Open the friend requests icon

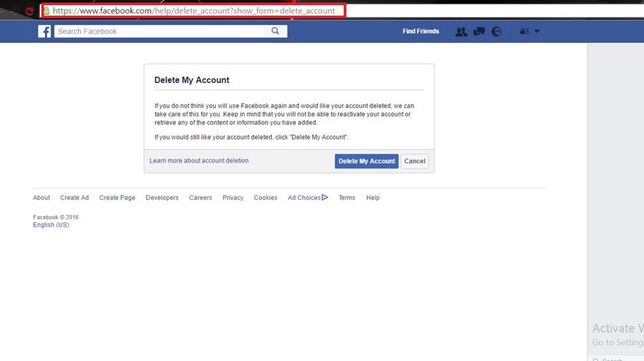click(462, 31)
